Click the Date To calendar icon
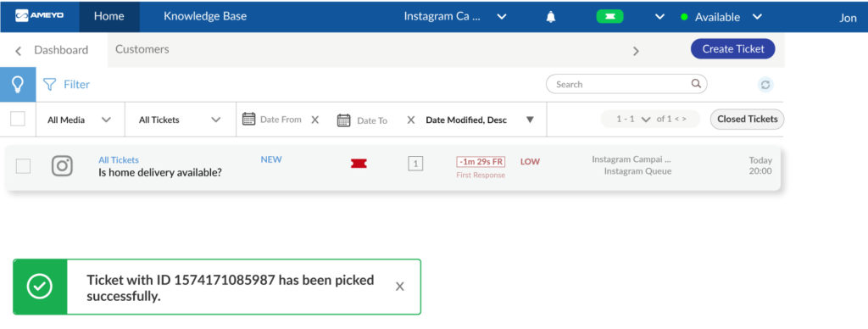Image resolution: width=868 pixels, height=329 pixels. [344, 120]
